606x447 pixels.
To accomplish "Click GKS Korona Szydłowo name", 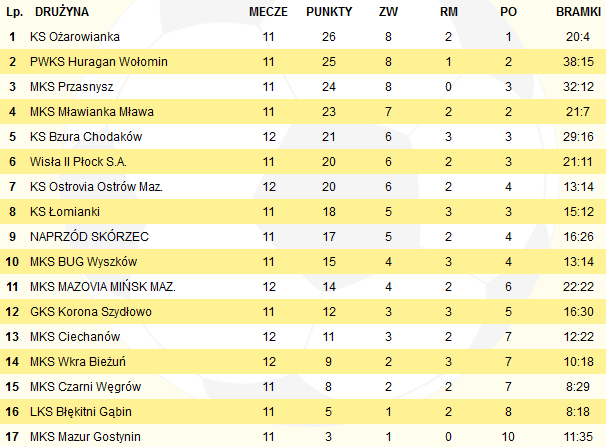I will (x=91, y=312).
